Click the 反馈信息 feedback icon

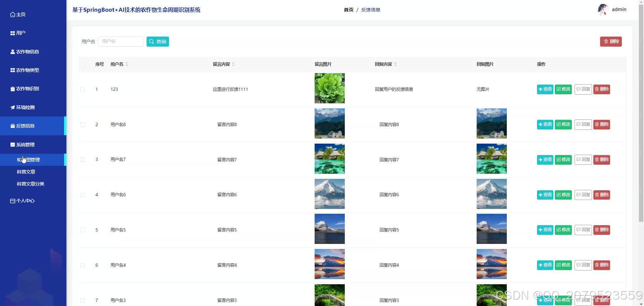point(12,126)
